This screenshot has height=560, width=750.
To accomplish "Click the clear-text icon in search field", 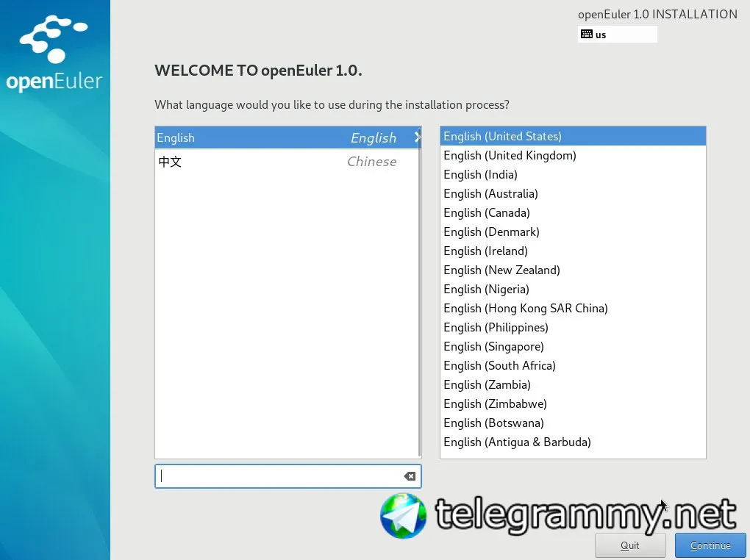I will pos(410,475).
